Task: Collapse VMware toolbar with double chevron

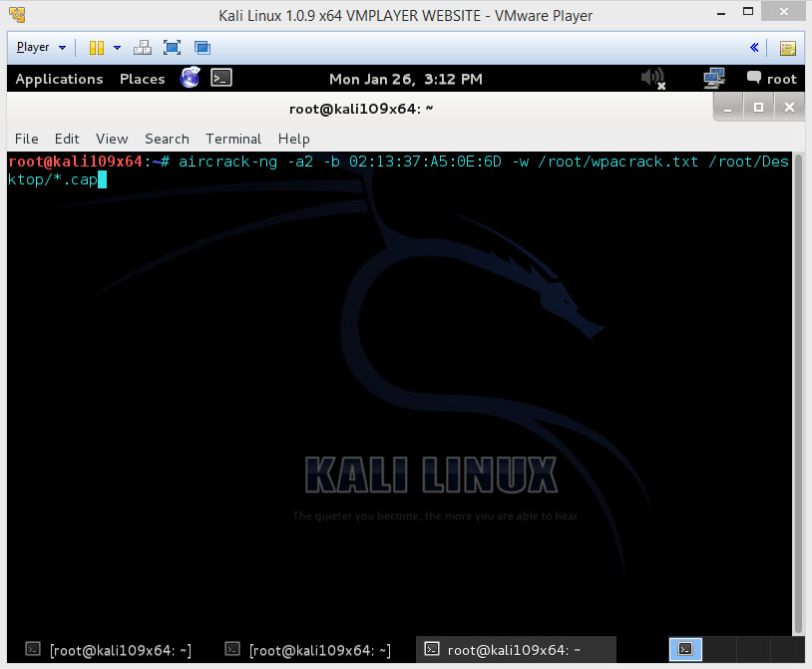Action: pos(754,48)
